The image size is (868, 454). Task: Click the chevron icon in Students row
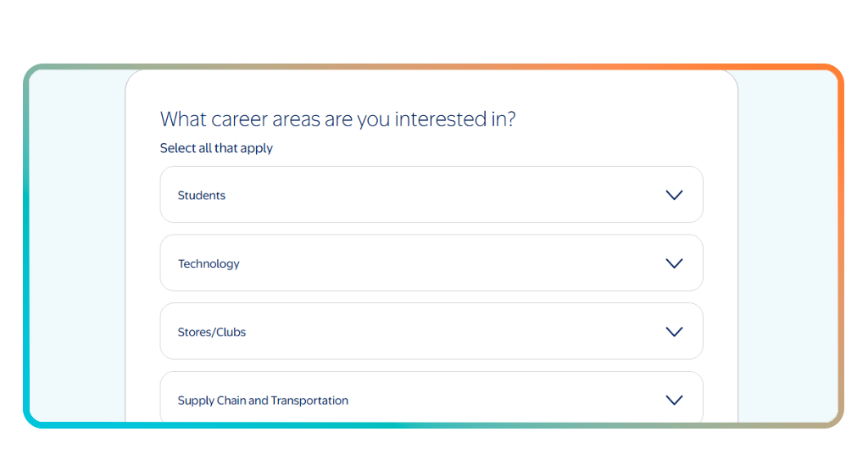coord(674,195)
